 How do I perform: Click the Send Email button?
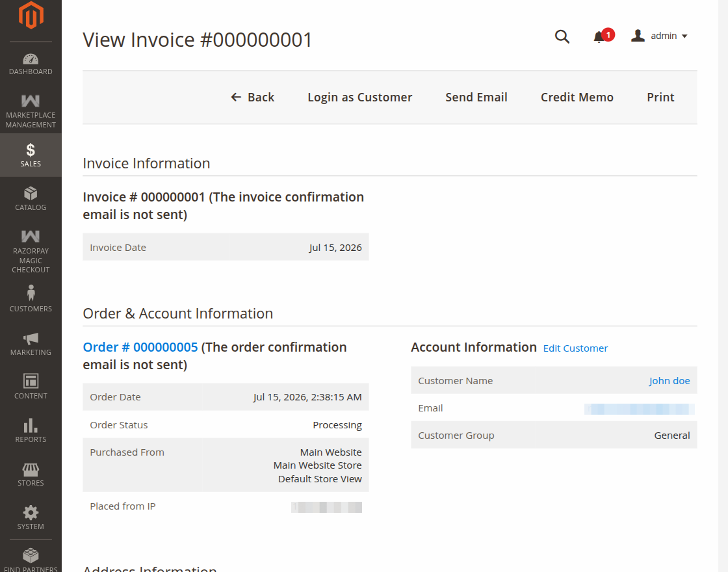click(476, 97)
